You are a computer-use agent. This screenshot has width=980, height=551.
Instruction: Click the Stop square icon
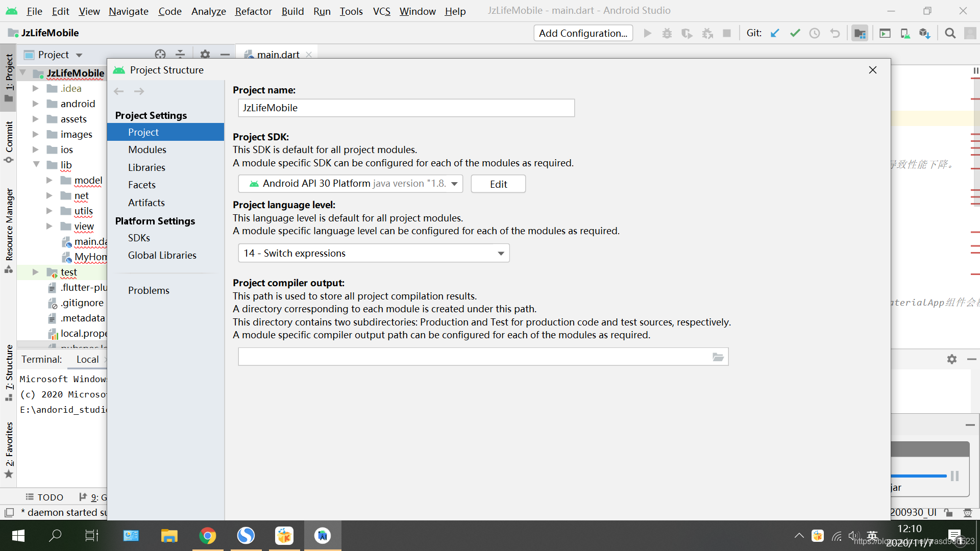[x=727, y=33]
